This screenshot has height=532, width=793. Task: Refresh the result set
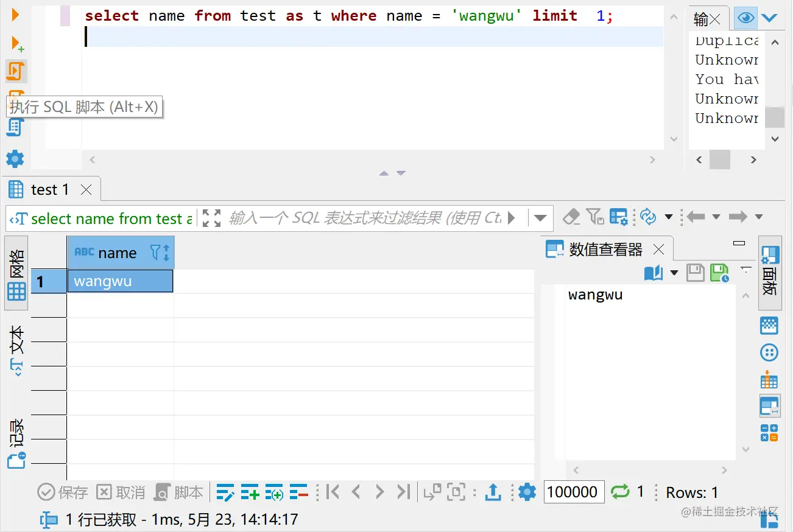click(x=648, y=217)
